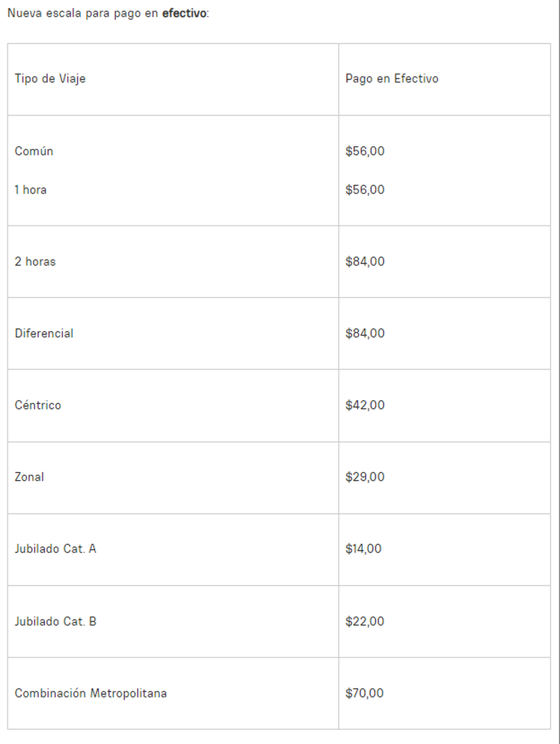Click the $84,00 price for Diferencial

(365, 334)
